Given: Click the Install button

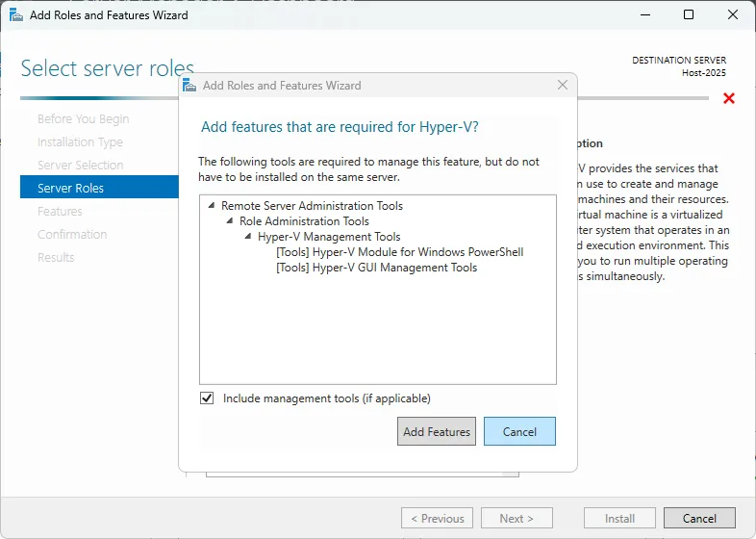Looking at the screenshot, I should [x=619, y=518].
